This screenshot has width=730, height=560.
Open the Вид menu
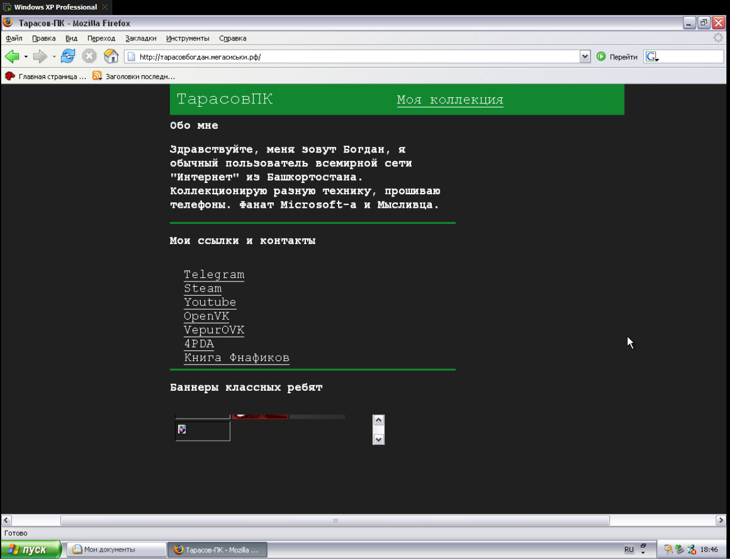[72, 38]
